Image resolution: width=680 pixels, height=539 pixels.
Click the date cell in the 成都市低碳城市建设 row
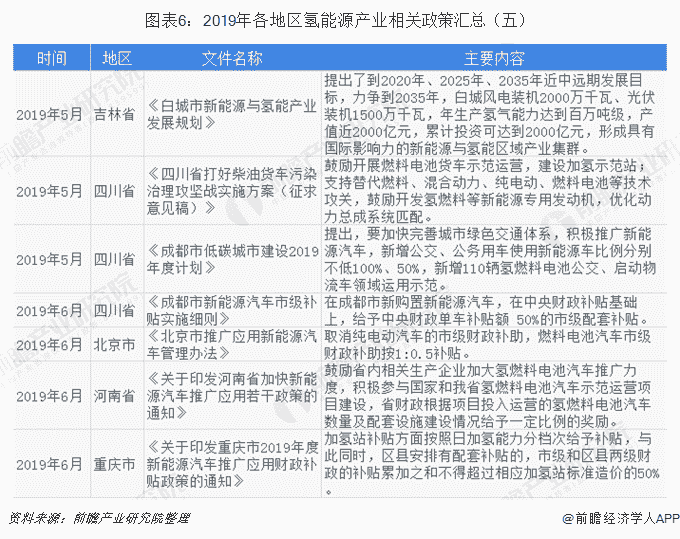[x=49, y=260]
